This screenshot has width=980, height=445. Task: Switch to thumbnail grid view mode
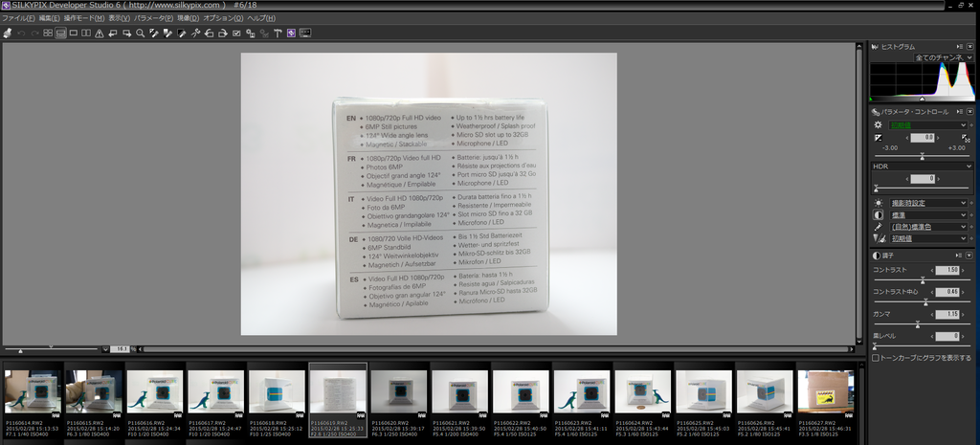click(48, 33)
